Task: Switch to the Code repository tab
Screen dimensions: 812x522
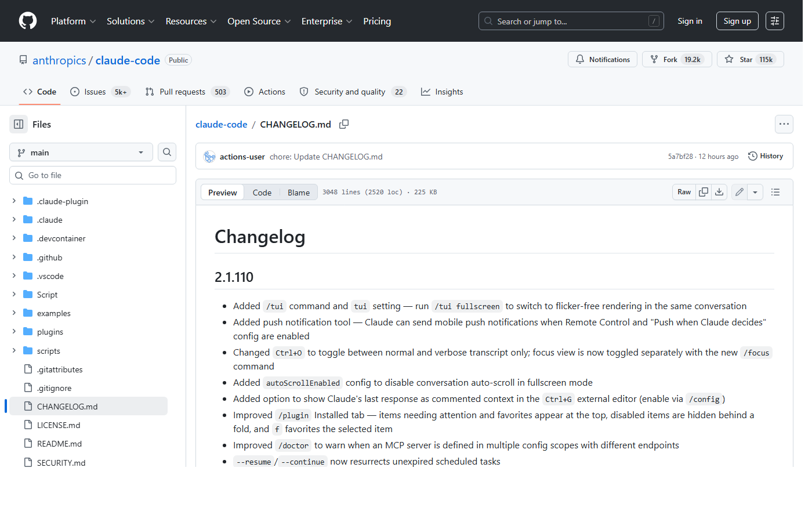Action: [x=39, y=92]
